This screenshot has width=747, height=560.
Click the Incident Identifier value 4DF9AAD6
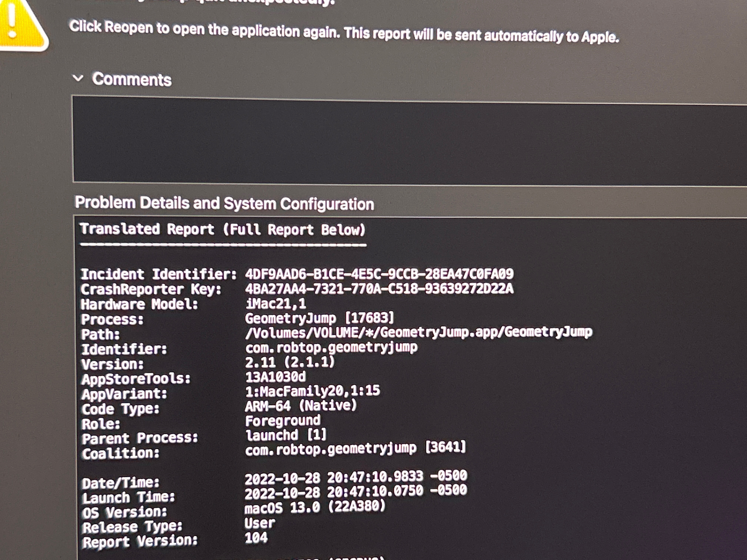click(379, 274)
